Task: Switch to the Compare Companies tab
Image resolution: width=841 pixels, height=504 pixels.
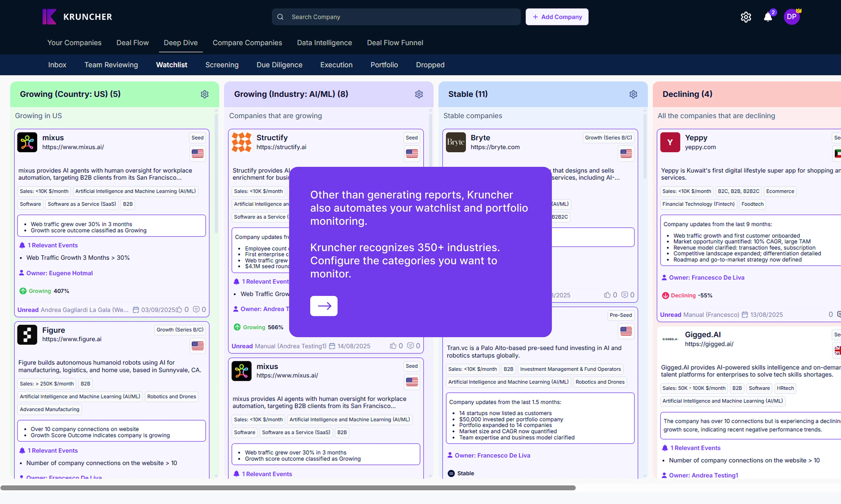Action: coord(247,43)
